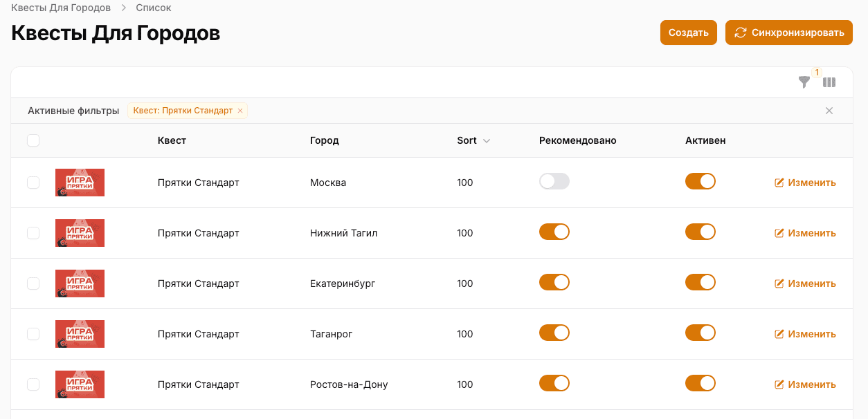Sort by the Sort column arrow
The height and width of the screenshot is (419, 868).
coord(486,141)
